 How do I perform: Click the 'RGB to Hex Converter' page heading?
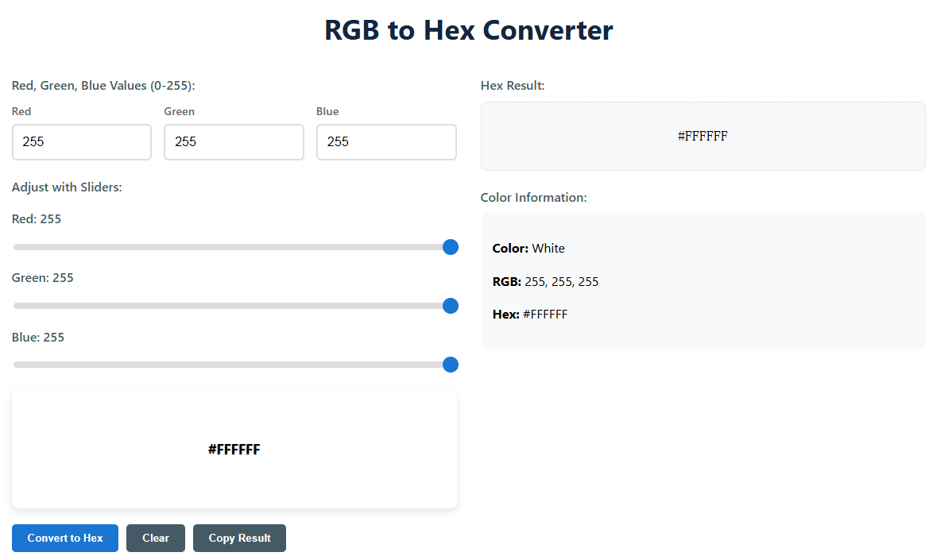pyautogui.click(x=468, y=30)
